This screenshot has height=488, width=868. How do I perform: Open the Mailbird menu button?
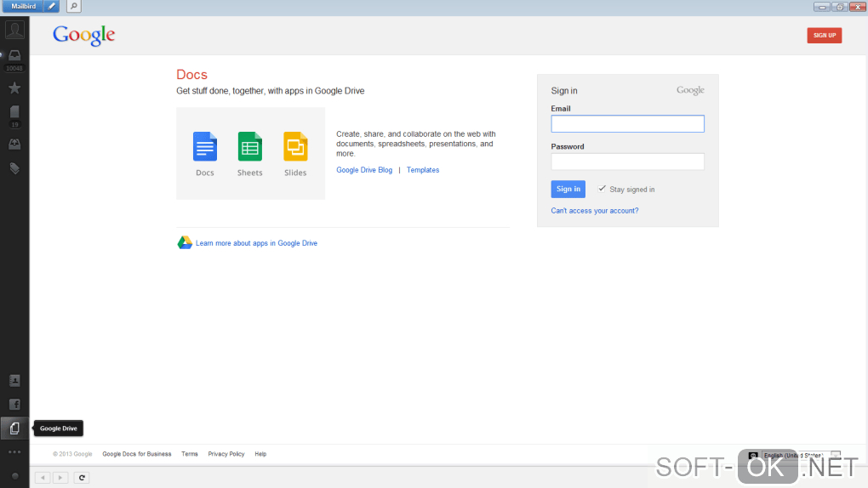[x=23, y=7]
